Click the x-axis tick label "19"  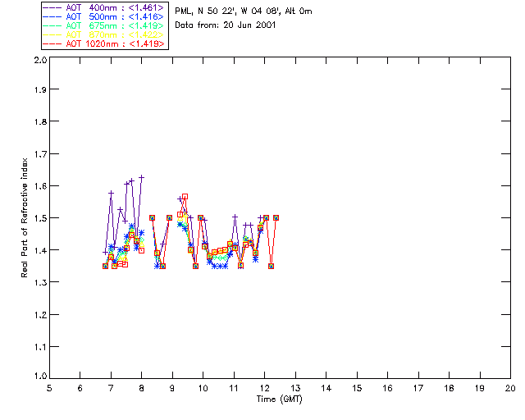pyautogui.click(x=480, y=388)
